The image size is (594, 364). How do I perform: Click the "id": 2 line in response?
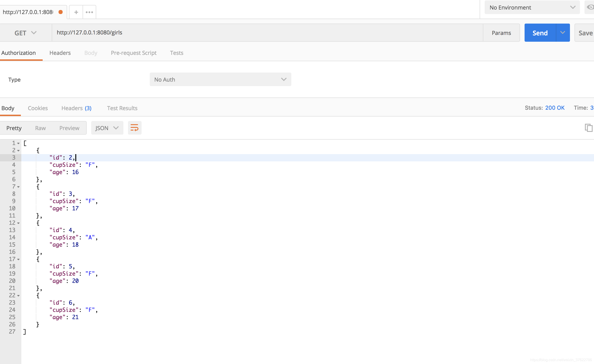tap(62, 158)
